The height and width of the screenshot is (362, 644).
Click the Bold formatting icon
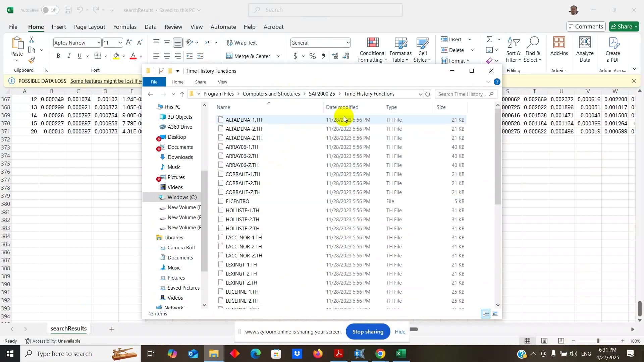pos(58,56)
